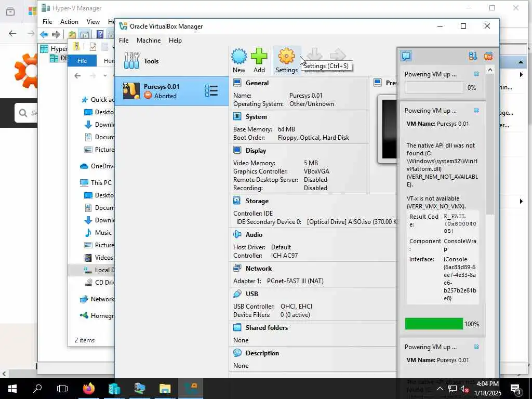Screen dimensions: 532x399
Task: Click the Display section monitor icon
Action: pyautogui.click(x=237, y=150)
